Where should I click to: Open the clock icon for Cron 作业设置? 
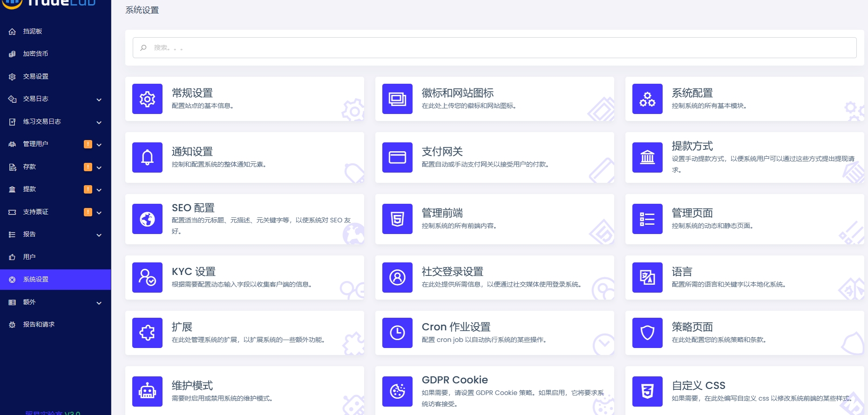point(397,333)
